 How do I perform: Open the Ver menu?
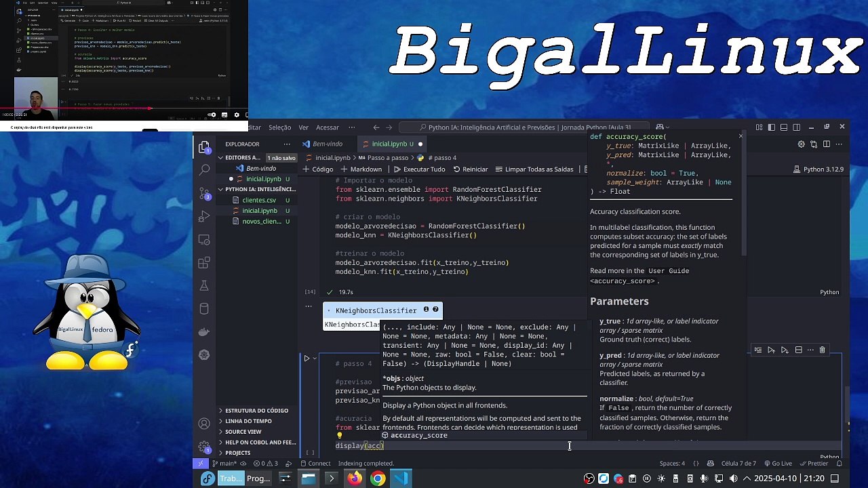click(303, 127)
